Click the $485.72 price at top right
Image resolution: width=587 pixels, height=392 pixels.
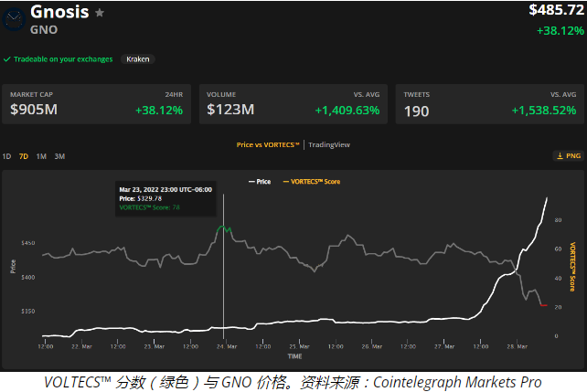tap(556, 10)
